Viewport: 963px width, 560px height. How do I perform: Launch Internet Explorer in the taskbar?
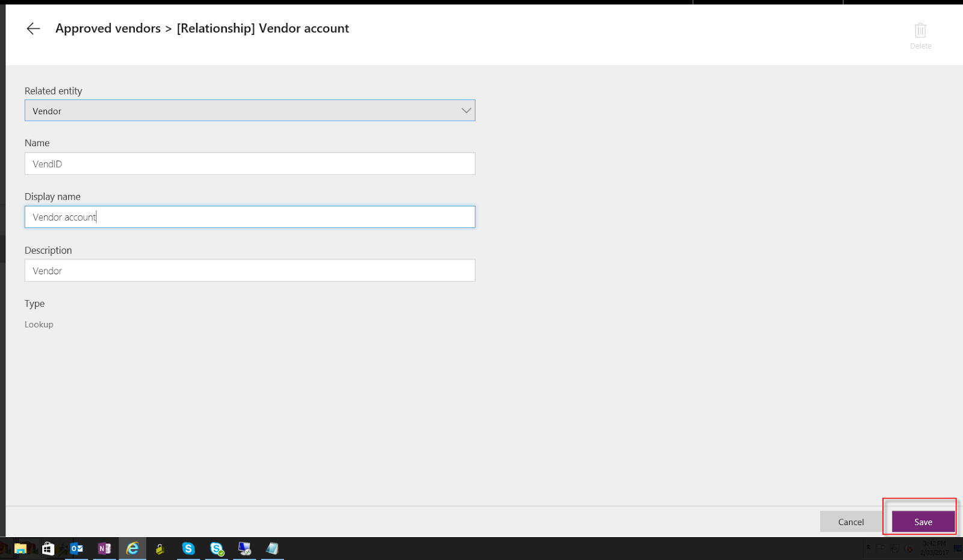coord(132,548)
